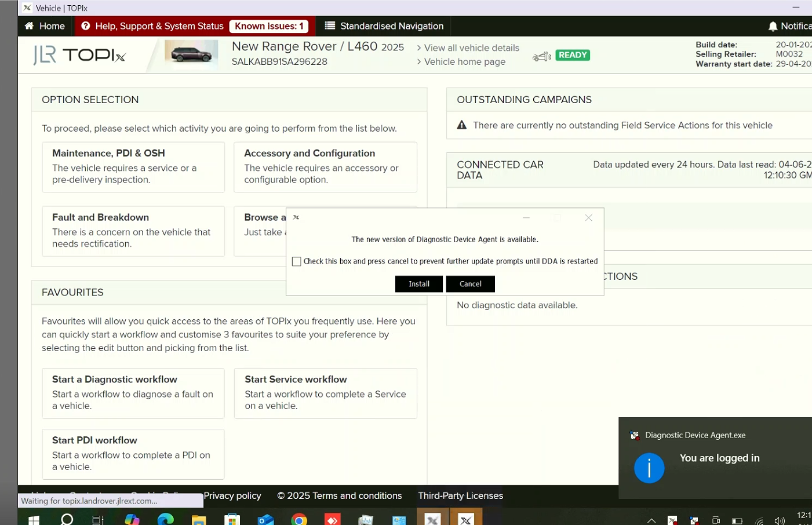This screenshot has height=525, width=812.
Task: Click the Notifications bell icon
Action: coord(773,26)
